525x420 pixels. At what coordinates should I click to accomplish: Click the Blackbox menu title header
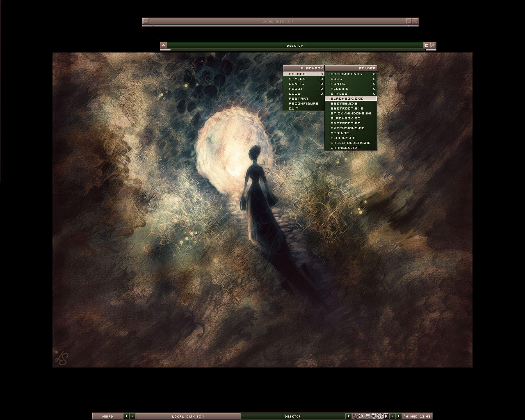coord(304,68)
